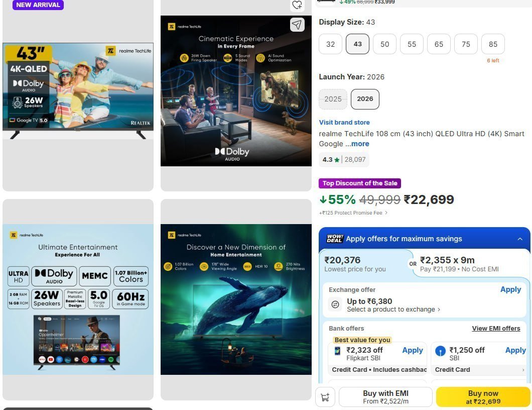This screenshot has width=532, height=410.
Task: Open whale Home Entertainment image
Action: pyautogui.click(x=236, y=299)
